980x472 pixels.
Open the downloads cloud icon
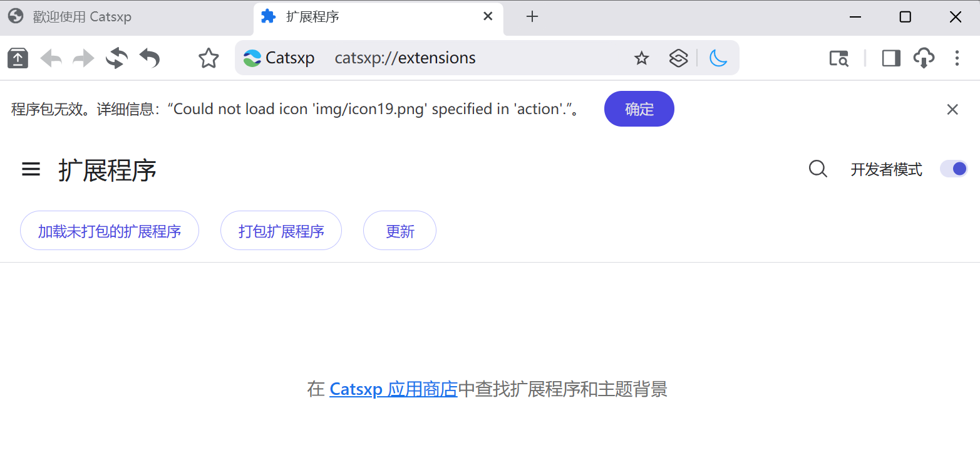coord(924,58)
